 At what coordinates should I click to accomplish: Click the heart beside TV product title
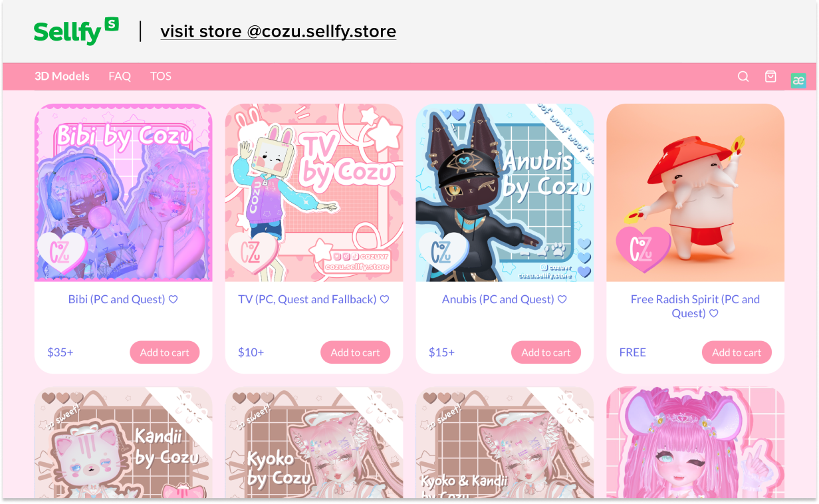pos(385,300)
